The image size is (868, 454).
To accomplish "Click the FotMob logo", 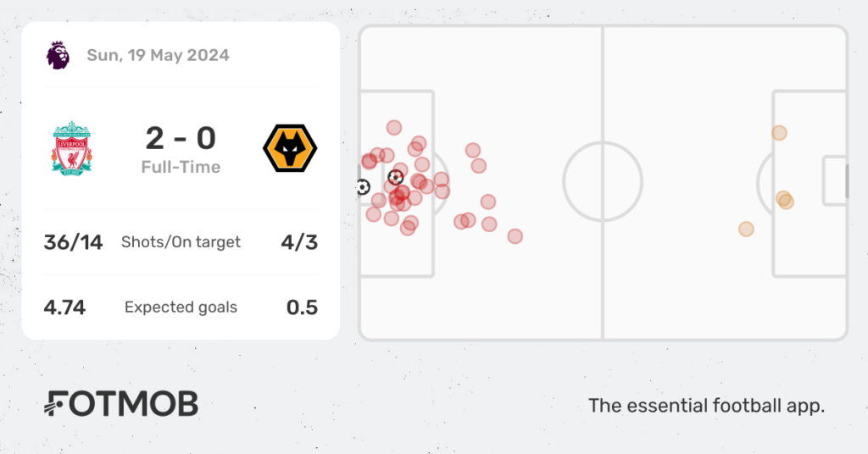I will tap(120, 404).
